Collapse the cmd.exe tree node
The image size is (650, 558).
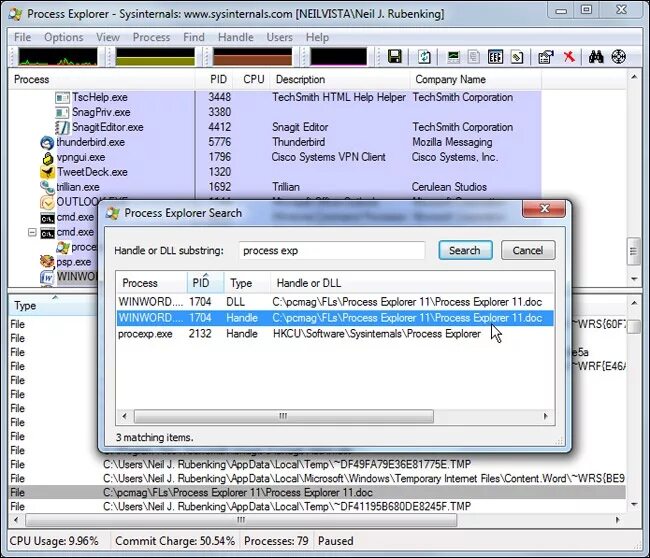pos(32,232)
